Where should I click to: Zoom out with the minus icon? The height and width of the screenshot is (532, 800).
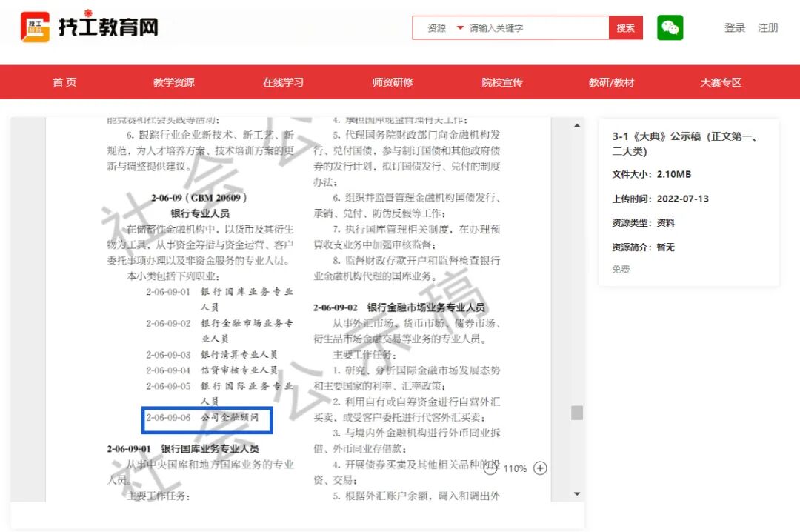click(x=490, y=468)
